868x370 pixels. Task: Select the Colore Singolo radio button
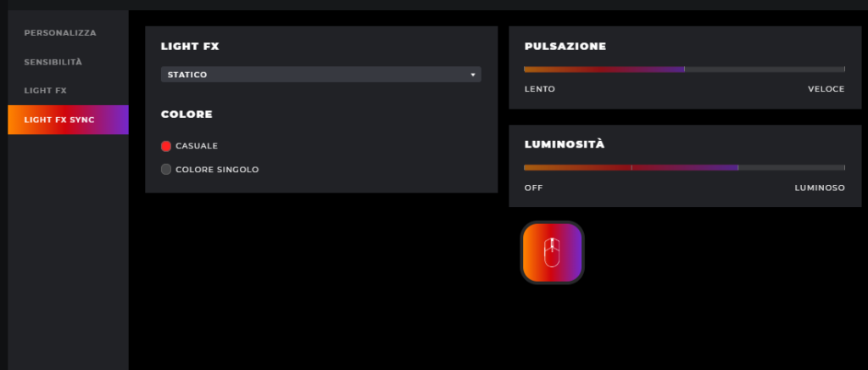[x=166, y=170]
